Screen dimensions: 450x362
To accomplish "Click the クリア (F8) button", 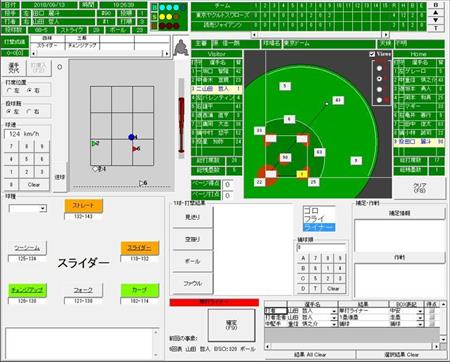I will pyautogui.click(x=420, y=188).
